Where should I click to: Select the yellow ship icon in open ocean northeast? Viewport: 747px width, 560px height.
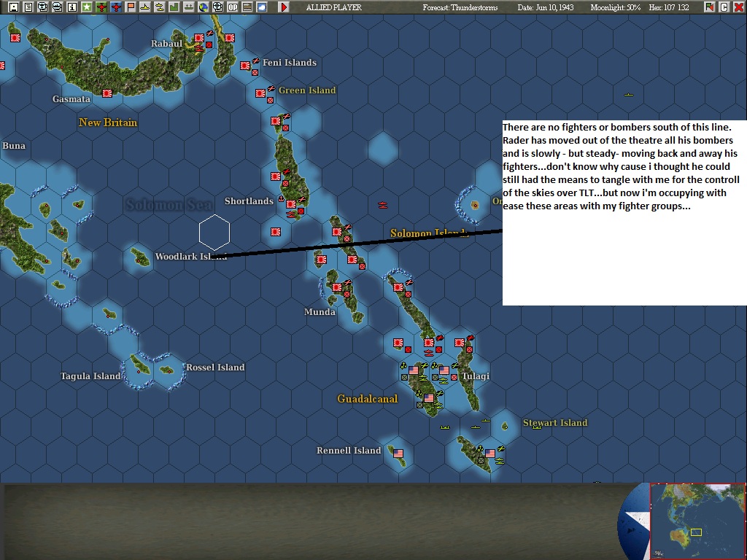click(629, 95)
